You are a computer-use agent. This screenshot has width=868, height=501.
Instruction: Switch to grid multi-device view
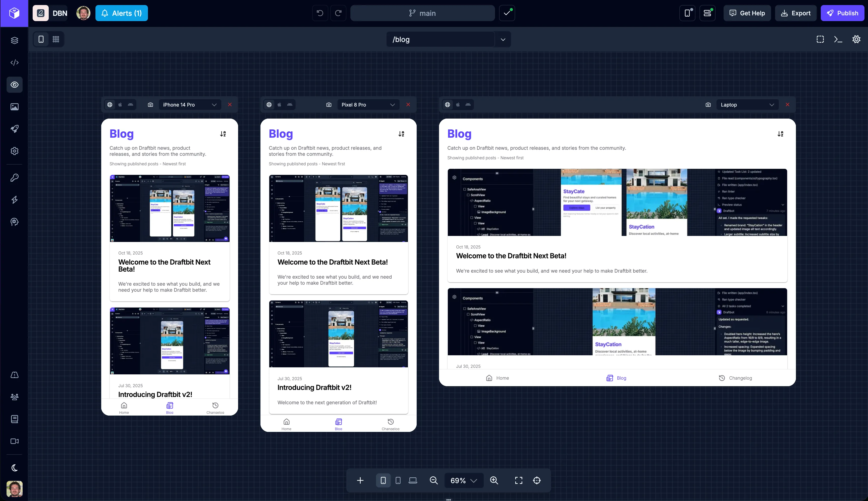[56, 39]
